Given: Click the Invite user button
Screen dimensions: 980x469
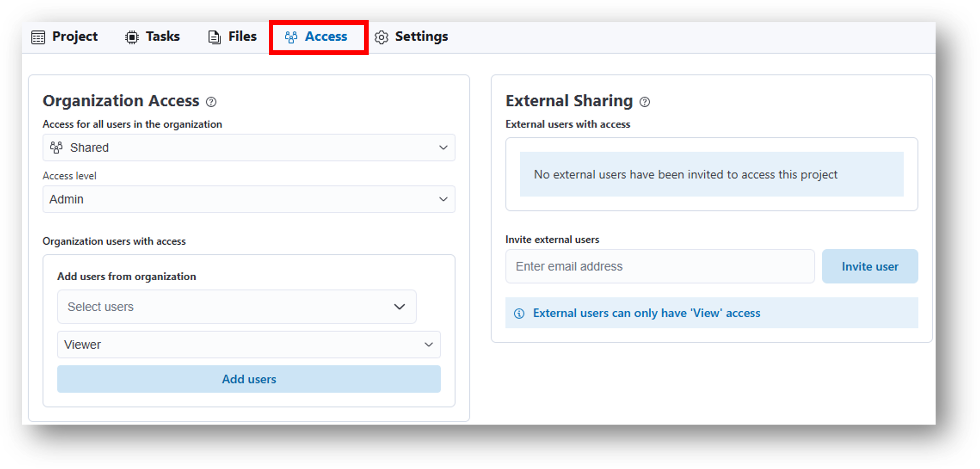Looking at the screenshot, I should pyautogui.click(x=870, y=266).
